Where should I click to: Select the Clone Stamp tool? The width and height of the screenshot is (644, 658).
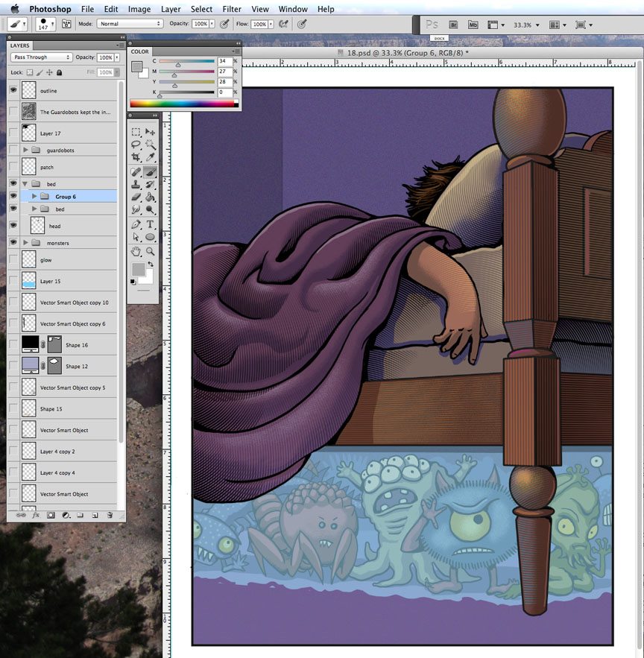(136, 184)
